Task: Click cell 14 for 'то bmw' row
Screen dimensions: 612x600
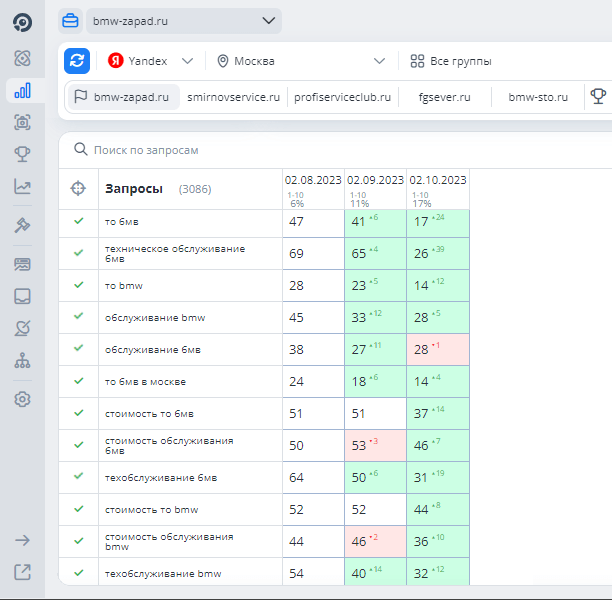Action: click(x=438, y=285)
